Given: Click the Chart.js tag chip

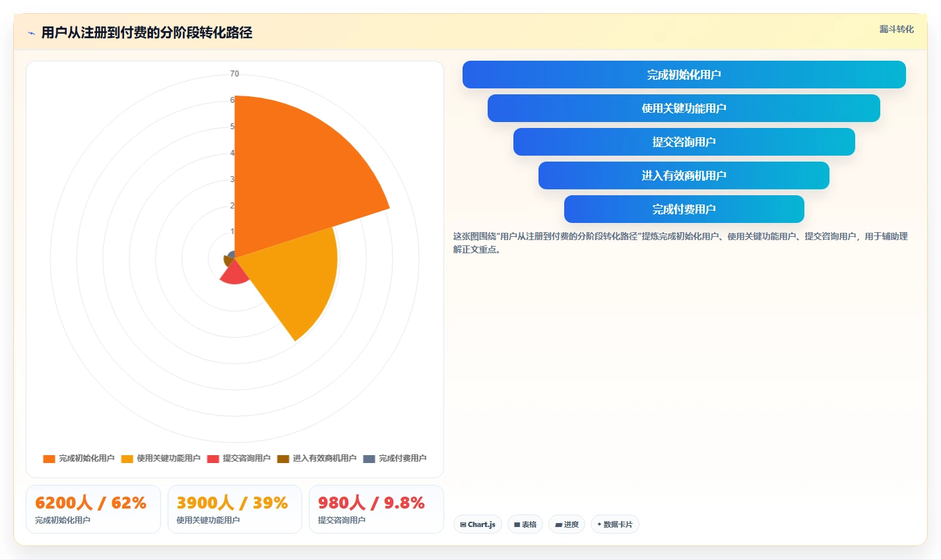Looking at the screenshot, I should pos(478,524).
